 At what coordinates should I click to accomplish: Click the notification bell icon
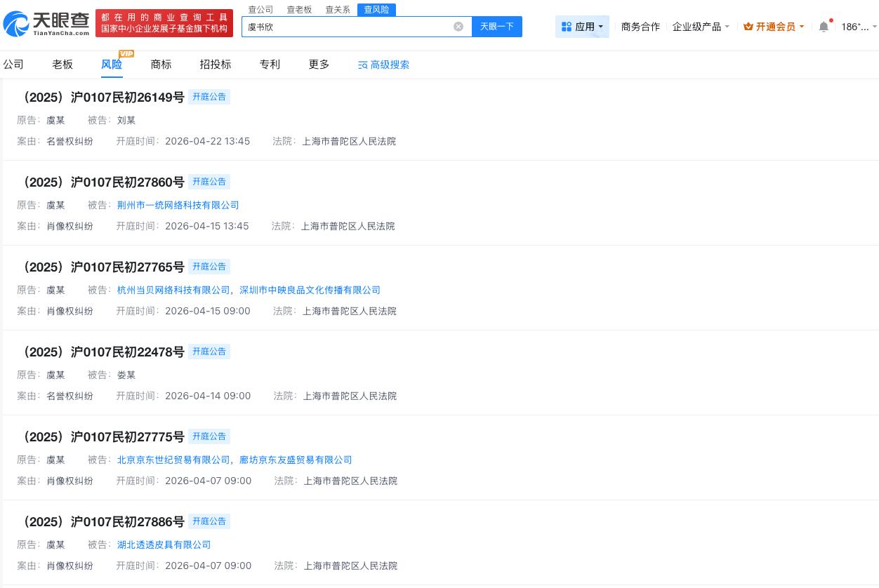(824, 26)
